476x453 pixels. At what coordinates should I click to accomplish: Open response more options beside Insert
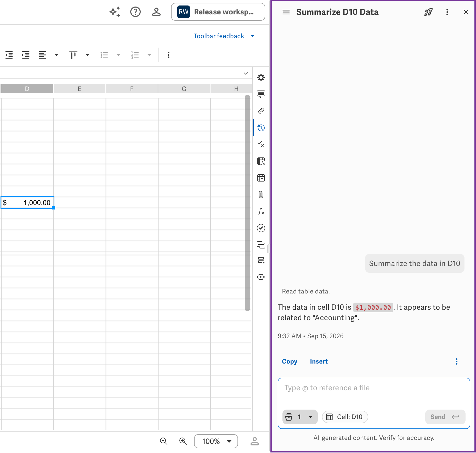pos(457,361)
